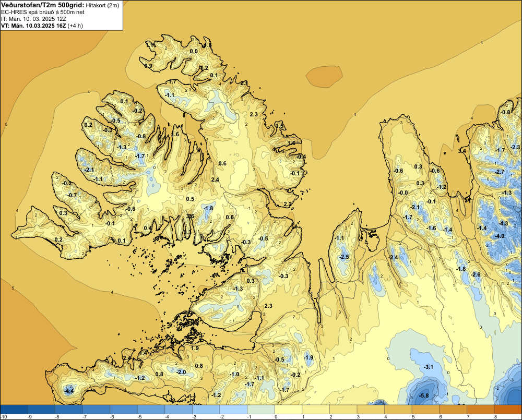The image size is (522, 420).
Task: Pick the orange legend swatch between 6 and 7
Action: click(x=453, y=410)
